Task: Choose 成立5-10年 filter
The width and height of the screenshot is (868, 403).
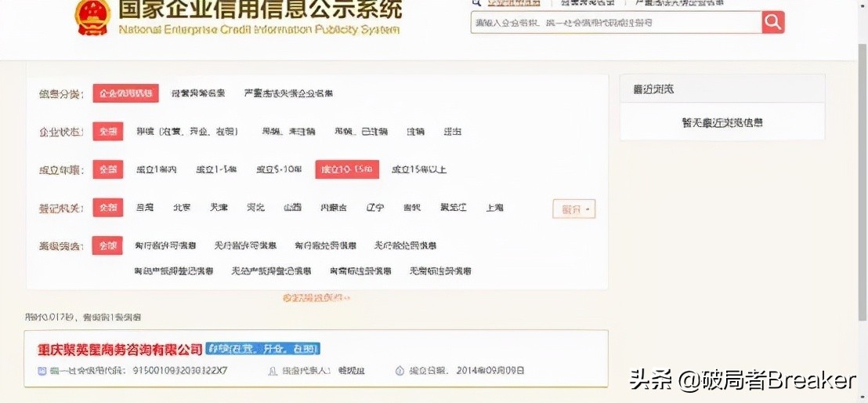Action: pyautogui.click(x=279, y=169)
